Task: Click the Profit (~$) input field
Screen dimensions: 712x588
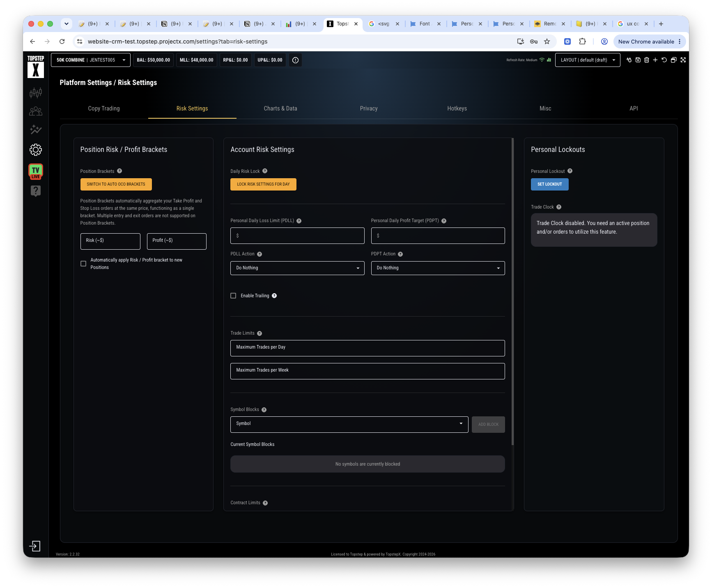Action: click(x=177, y=241)
